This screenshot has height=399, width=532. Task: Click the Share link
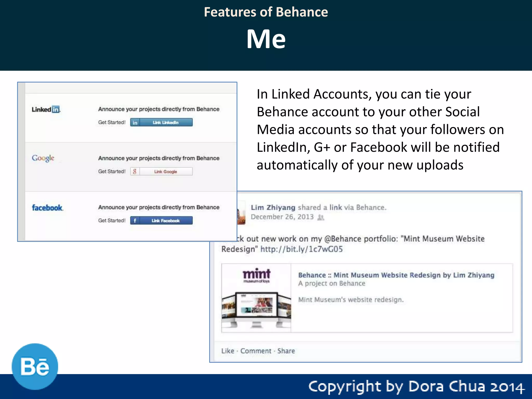click(x=286, y=351)
